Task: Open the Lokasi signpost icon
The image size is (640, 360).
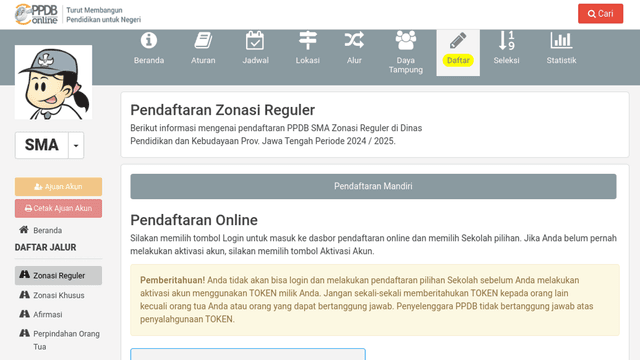Action: [307, 40]
